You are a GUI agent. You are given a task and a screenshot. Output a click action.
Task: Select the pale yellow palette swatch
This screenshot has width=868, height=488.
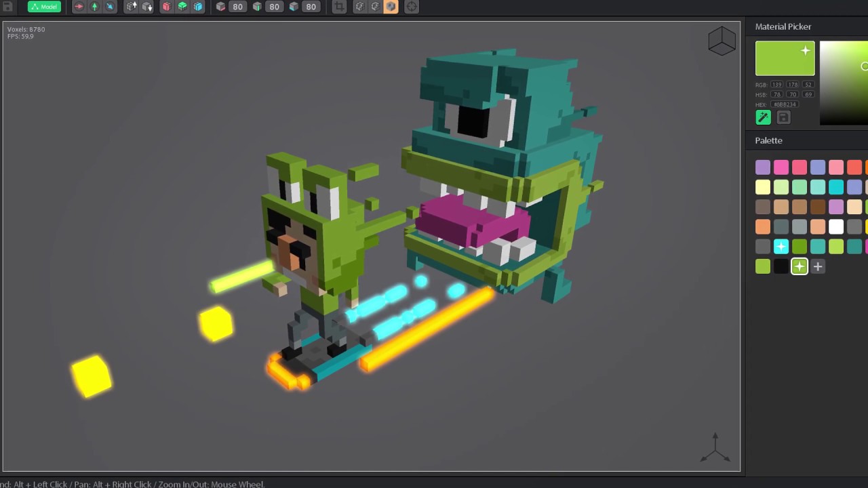763,187
